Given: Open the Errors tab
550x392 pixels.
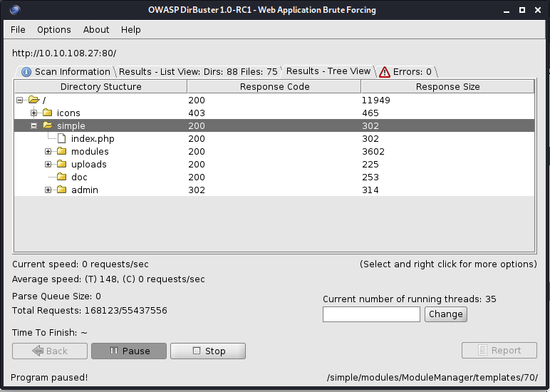Looking at the screenshot, I should click(405, 72).
